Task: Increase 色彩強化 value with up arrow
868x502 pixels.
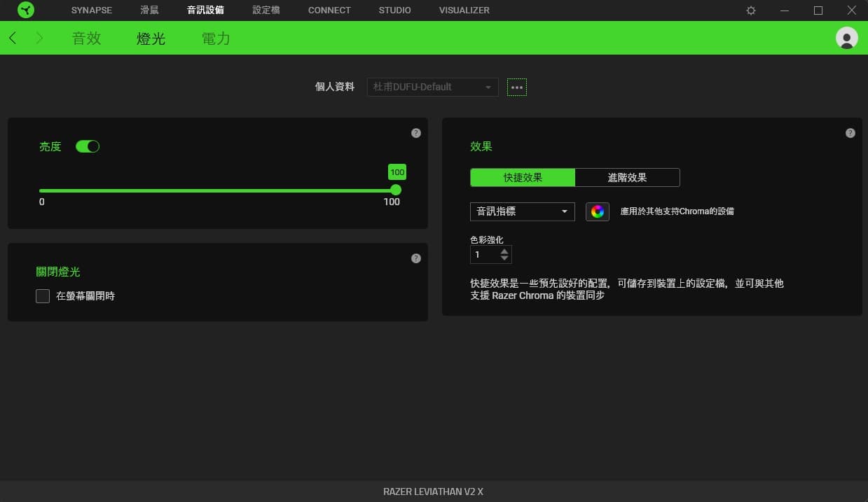Action: (x=505, y=251)
